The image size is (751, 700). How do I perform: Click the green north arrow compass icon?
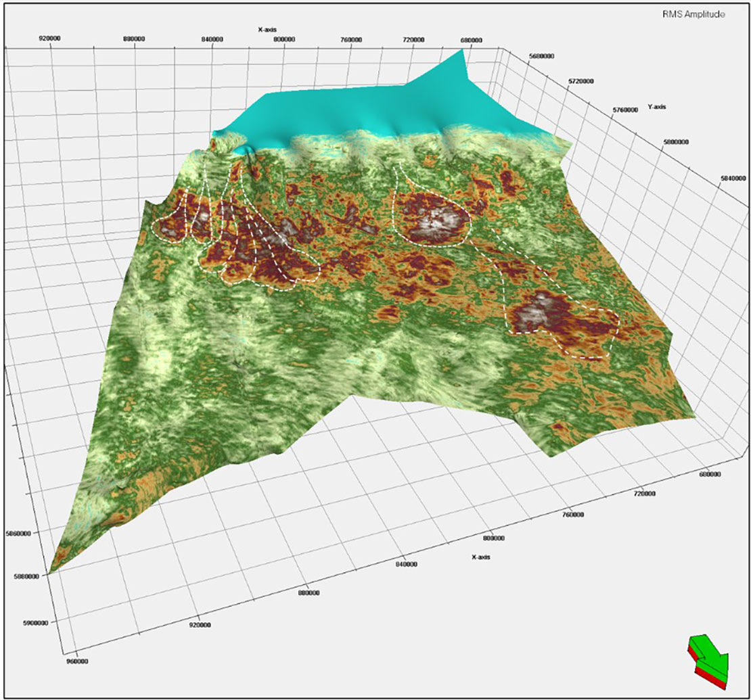point(708,662)
